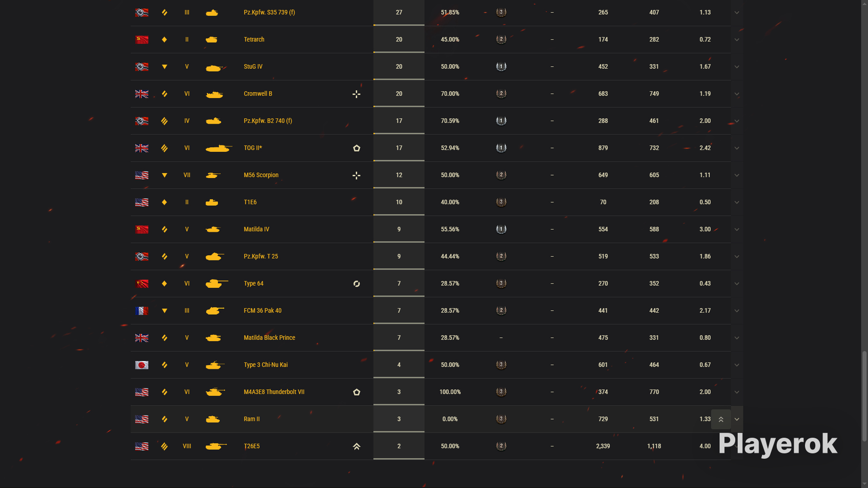Click the battles count cell for T26E5
The image size is (868, 488).
(x=399, y=446)
